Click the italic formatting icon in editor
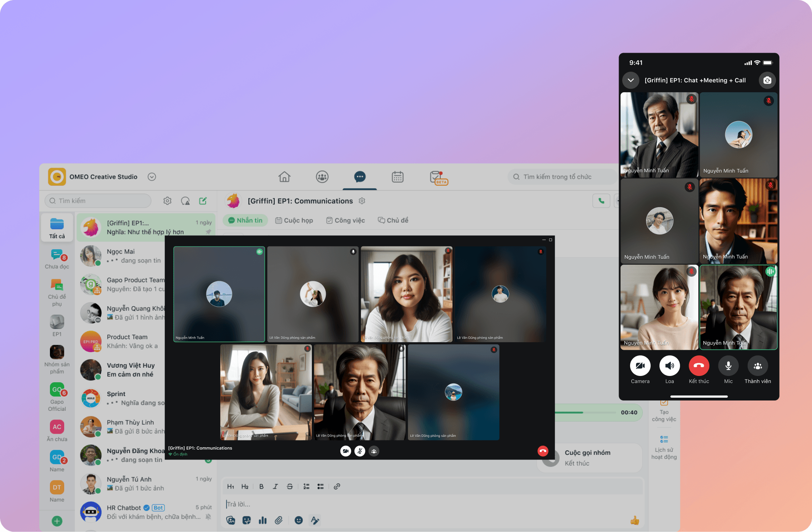This screenshot has height=532, width=812. pos(274,486)
